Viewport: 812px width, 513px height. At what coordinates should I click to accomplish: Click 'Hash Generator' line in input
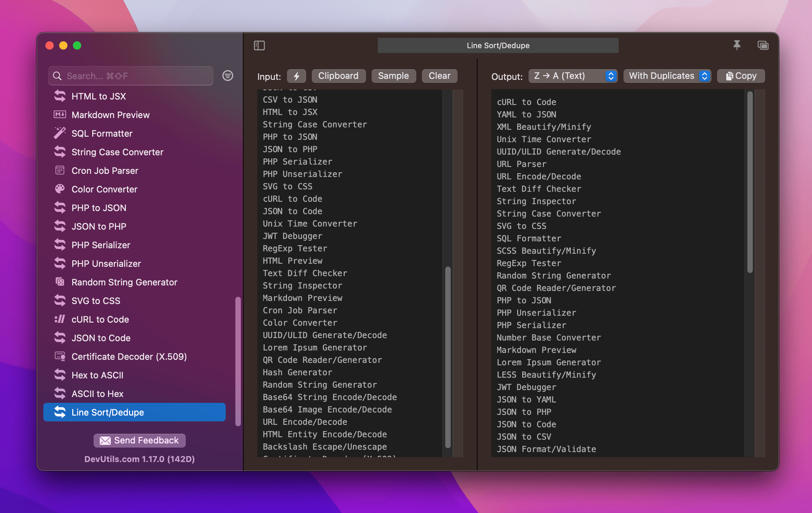298,372
